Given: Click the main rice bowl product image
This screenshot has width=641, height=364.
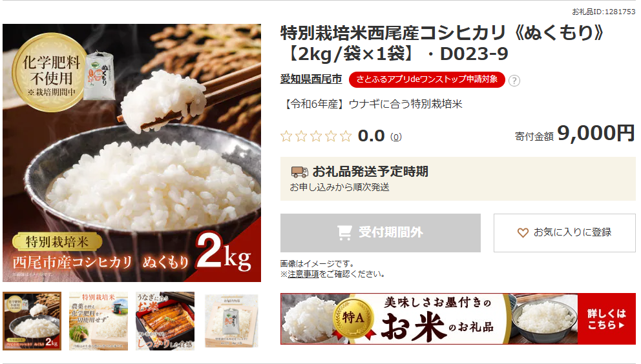Looking at the screenshot, I should coord(132,153).
